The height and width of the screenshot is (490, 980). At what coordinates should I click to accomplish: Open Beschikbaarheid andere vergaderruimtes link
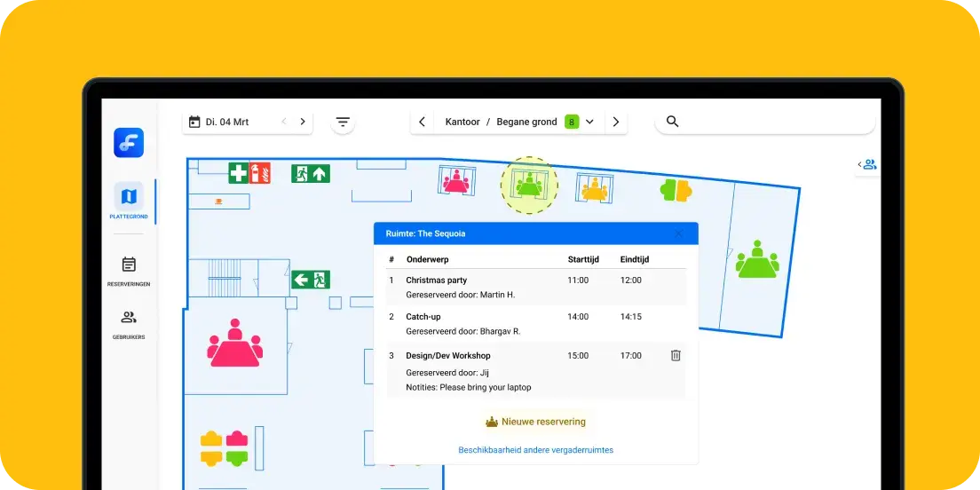coord(535,450)
